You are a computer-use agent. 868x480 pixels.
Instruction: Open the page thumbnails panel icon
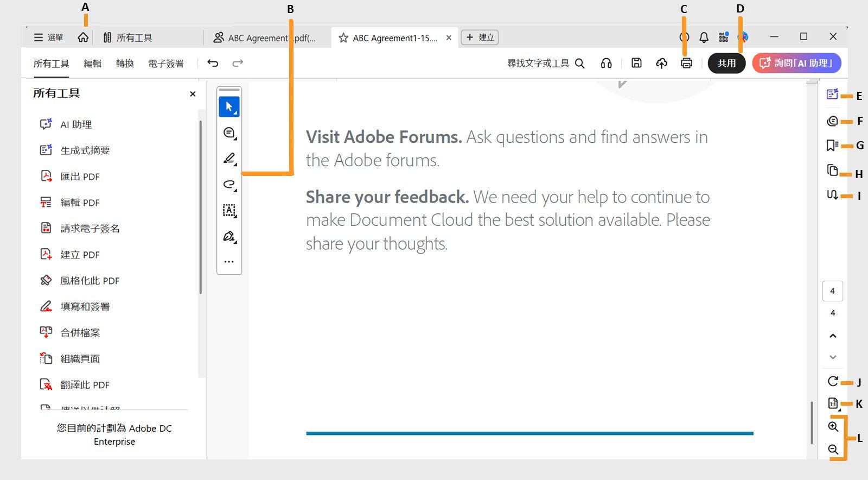pyautogui.click(x=832, y=170)
